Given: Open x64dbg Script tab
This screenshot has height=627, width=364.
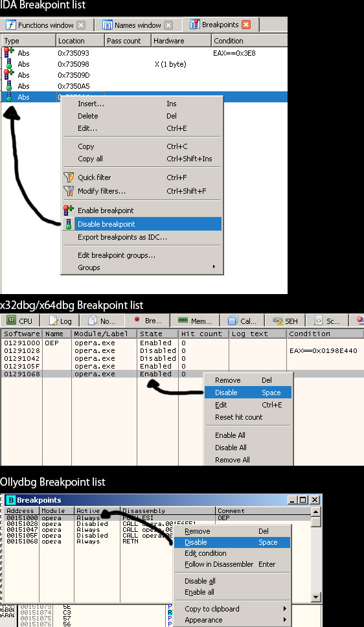Looking at the screenshot, I should pos(327,321).
